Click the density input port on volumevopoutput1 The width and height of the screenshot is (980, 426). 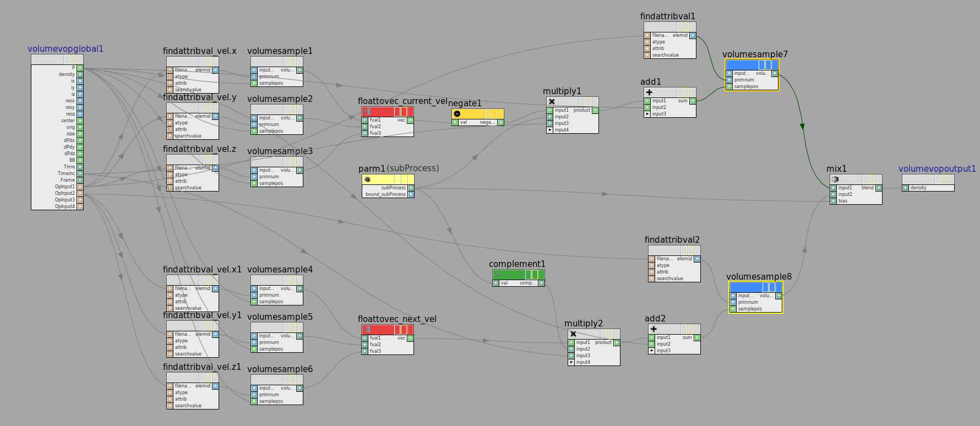click(905, 188)
